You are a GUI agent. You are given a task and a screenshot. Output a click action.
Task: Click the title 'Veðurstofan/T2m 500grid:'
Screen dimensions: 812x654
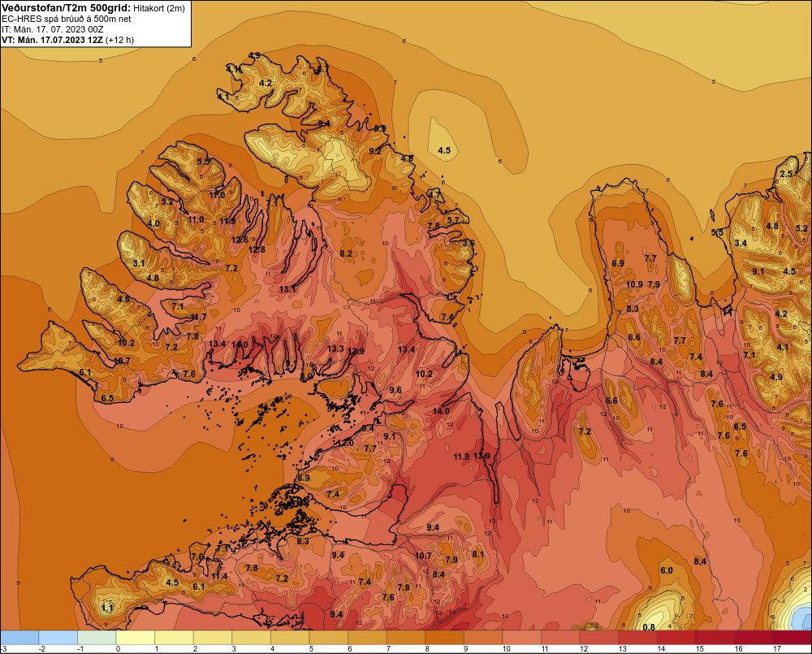[67, 7]
